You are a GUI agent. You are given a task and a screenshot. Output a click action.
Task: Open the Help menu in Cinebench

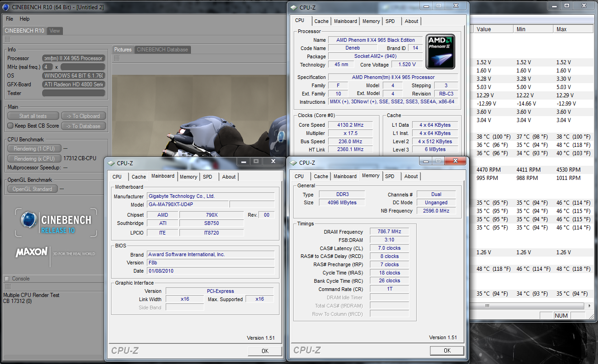tap(25, 19)
